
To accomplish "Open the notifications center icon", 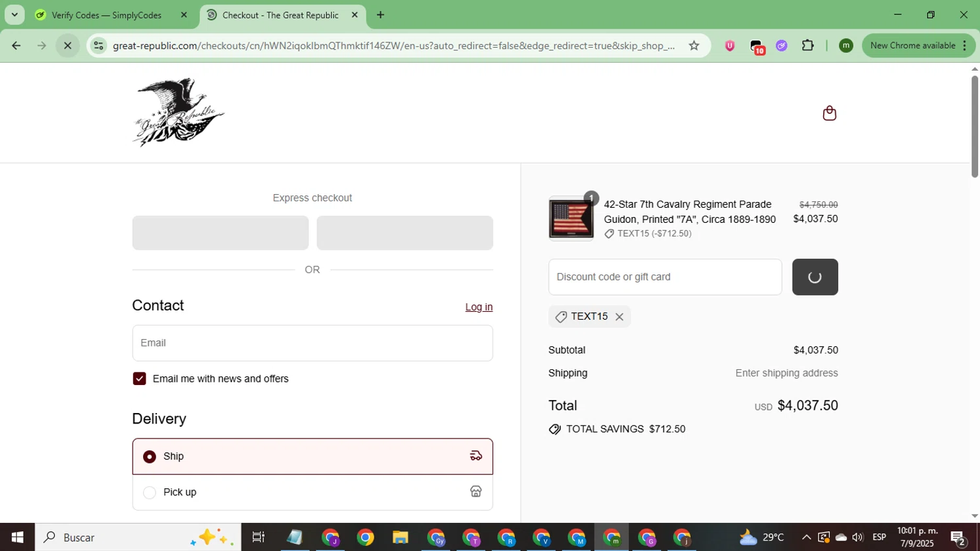I will point(958,538).
